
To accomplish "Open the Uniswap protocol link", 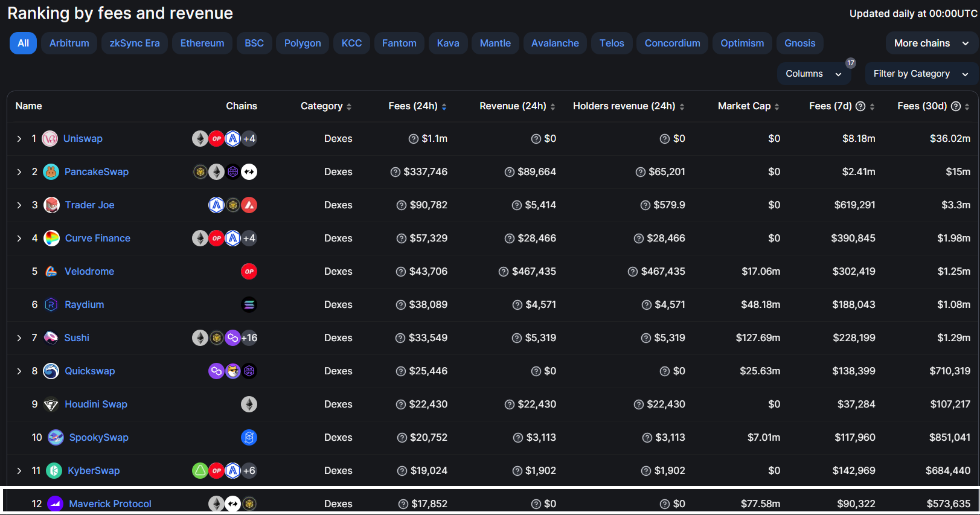I will coord(83,139).
